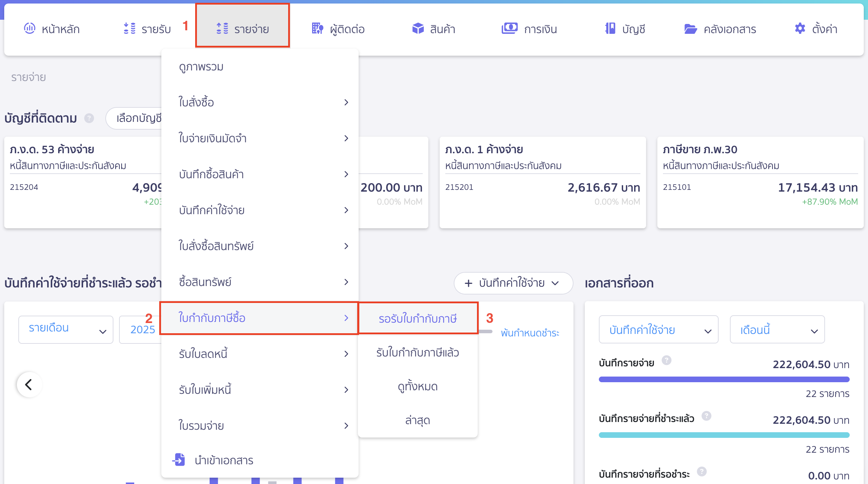Click the การเงิน banknote icon
The width and height of the screenshot is (868, 484).
pos(510,28)
